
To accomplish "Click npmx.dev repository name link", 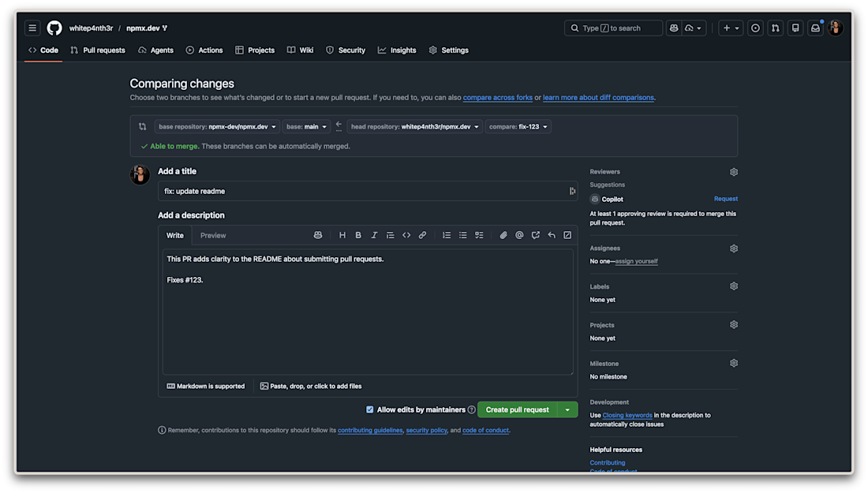I will tap(143, 28).
